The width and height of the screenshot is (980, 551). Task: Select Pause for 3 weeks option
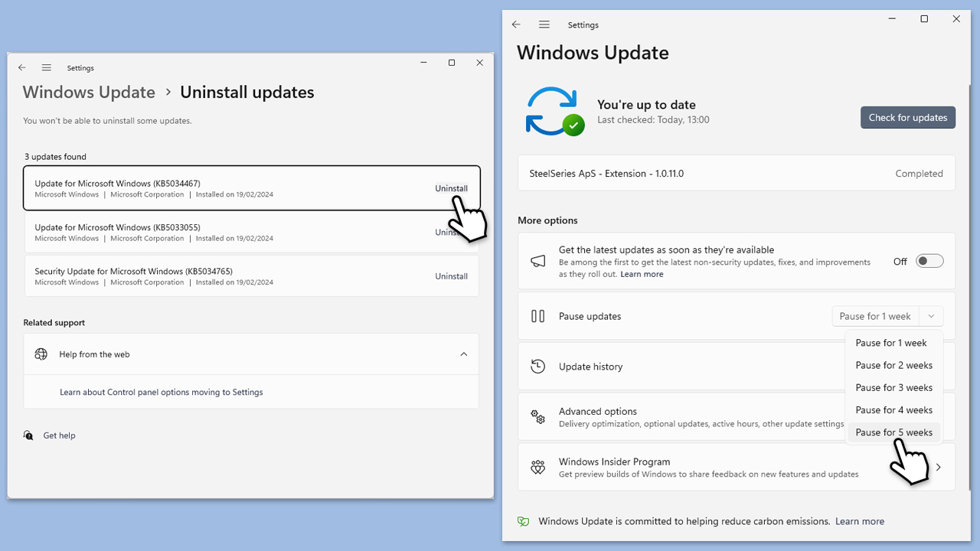tap(893, 387)
